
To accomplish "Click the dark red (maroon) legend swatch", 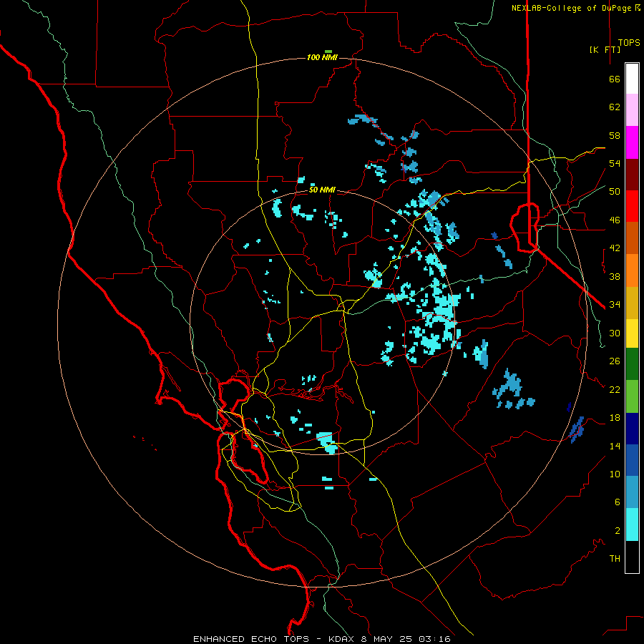I will [632, 174].
